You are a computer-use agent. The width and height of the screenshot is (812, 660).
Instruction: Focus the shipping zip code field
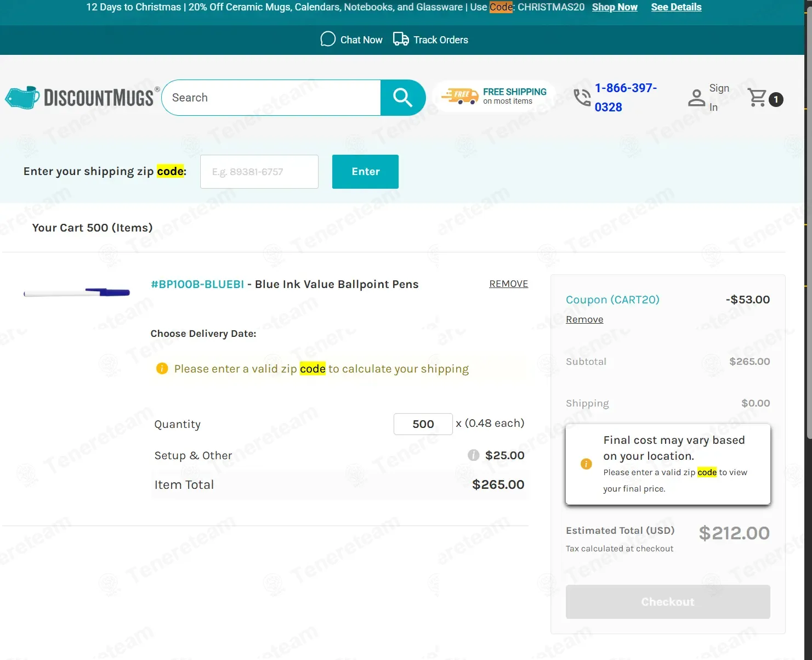point(259,172)
